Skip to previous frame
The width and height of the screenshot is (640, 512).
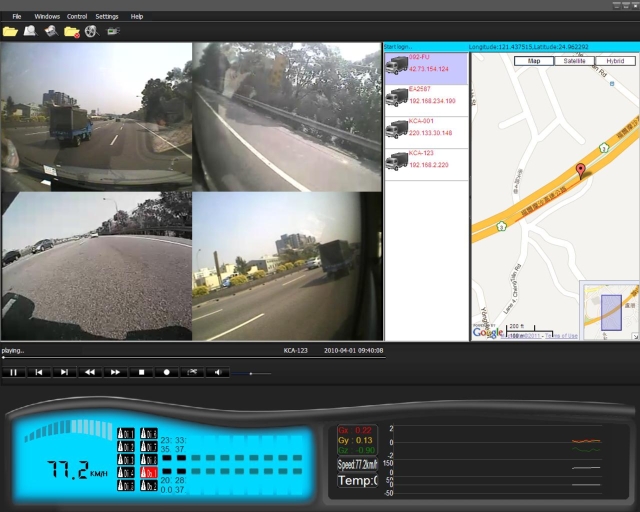pyautogui.click(x=39, y=372)
